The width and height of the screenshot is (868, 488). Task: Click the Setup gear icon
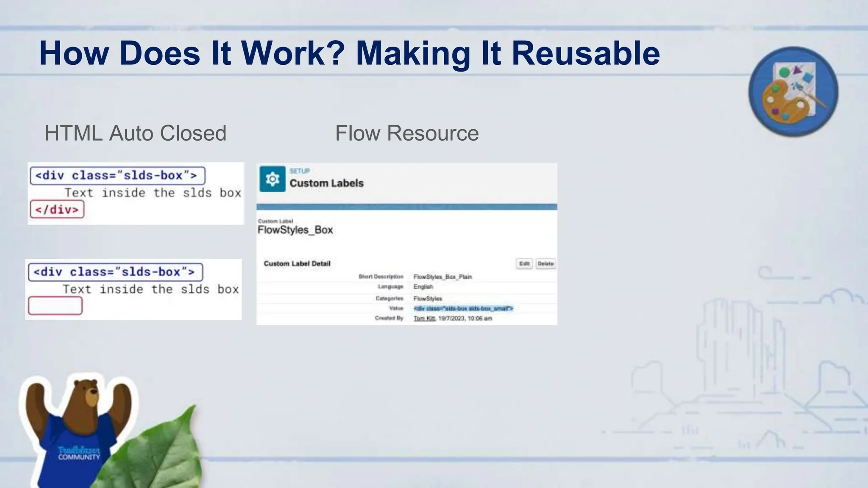[272, 179]
